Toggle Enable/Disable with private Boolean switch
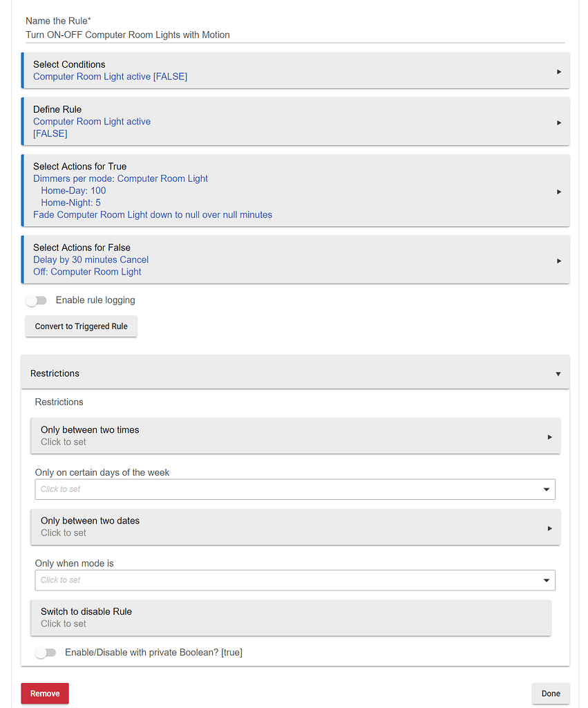The height and width of the screenshot is (708, 588). coord(45,653)
